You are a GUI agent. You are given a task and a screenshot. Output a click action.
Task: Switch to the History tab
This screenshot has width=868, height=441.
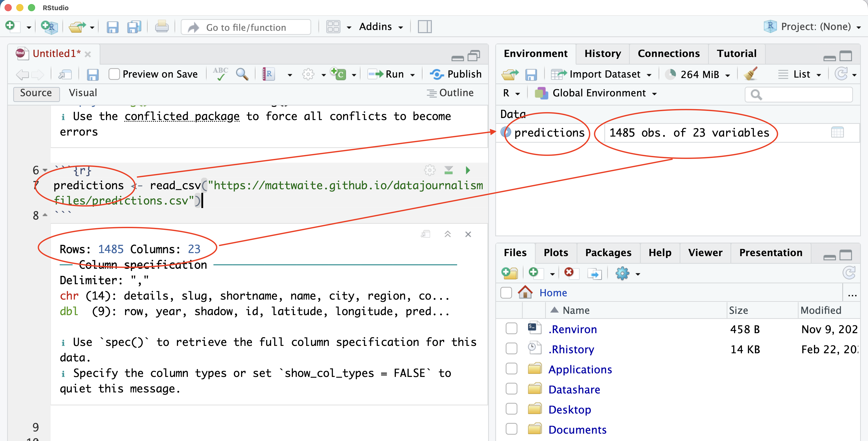[x=603, y=53]
